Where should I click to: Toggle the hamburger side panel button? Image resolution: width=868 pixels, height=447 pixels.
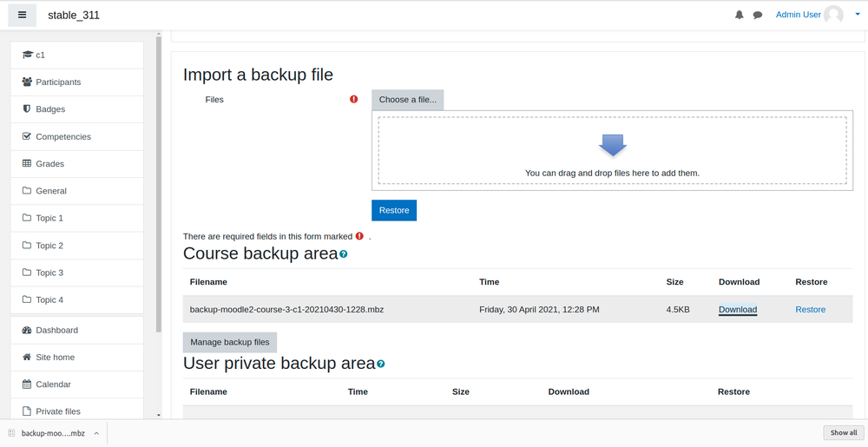click(x=23, y=15)
